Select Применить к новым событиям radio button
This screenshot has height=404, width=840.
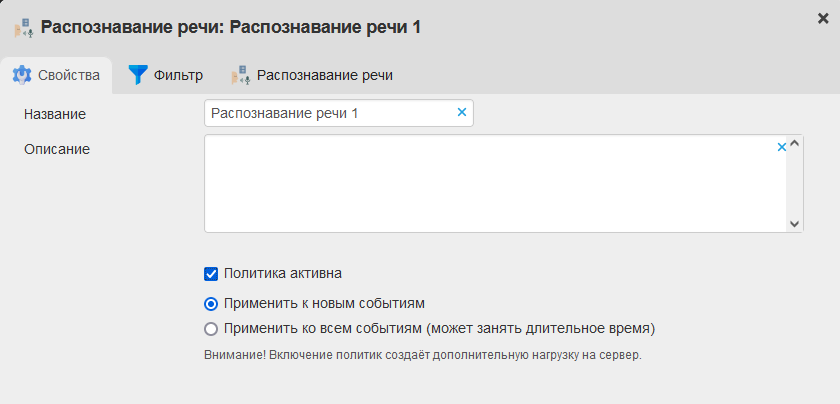point(211,303)
